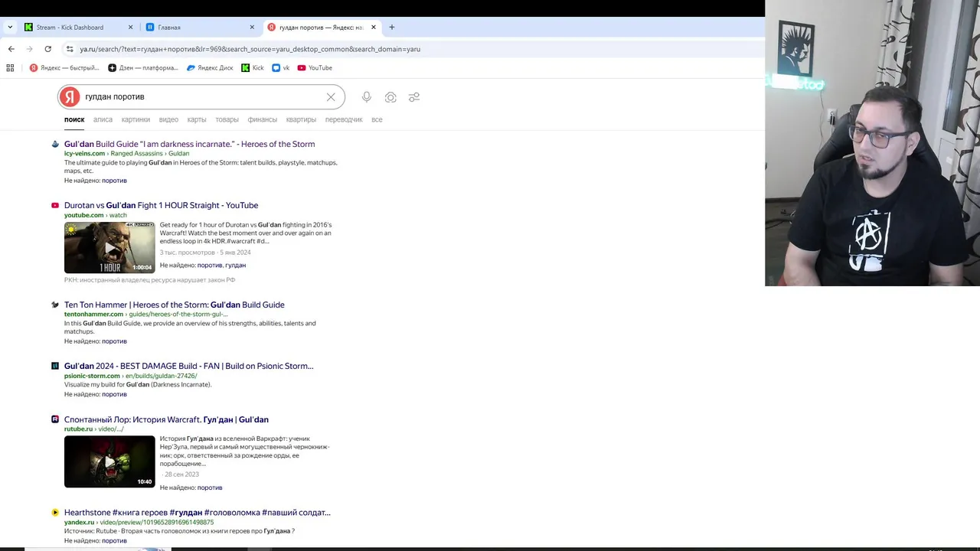Reload the current page

click(47, 49)
